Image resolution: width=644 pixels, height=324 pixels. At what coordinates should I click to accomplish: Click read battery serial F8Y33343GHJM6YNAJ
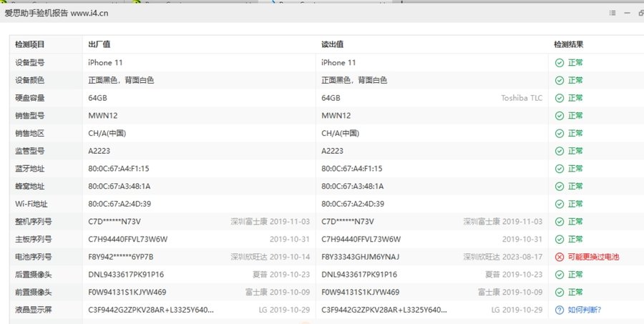pos(361,257)
